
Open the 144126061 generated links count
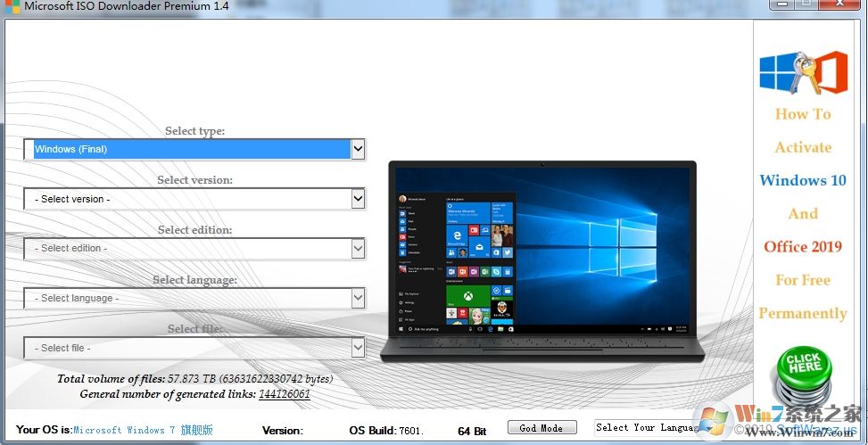point(284,394)
